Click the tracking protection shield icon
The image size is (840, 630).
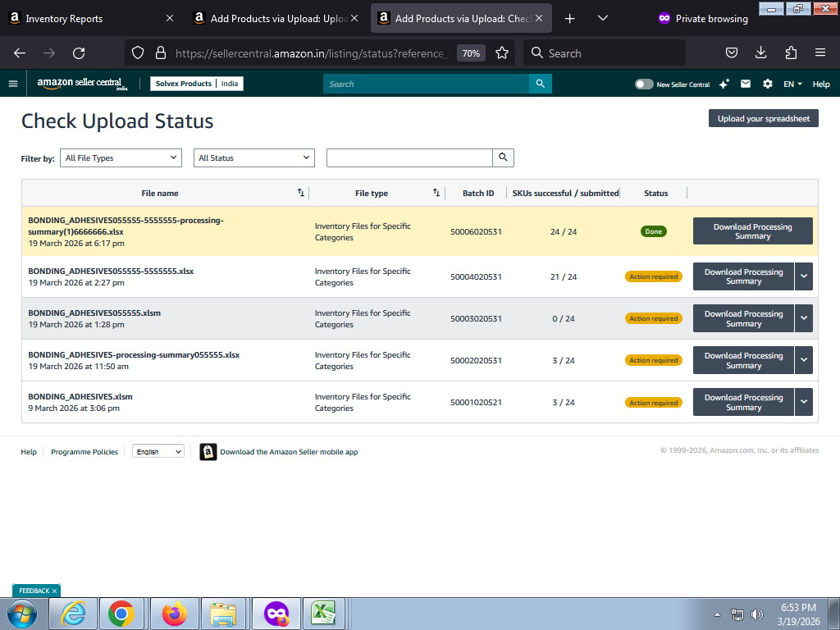[x=138, y=53]
